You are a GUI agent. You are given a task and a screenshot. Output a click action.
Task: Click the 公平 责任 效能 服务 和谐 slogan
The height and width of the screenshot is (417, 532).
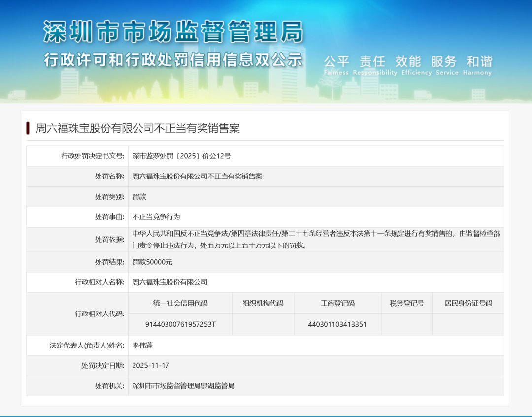pos(407,62)
